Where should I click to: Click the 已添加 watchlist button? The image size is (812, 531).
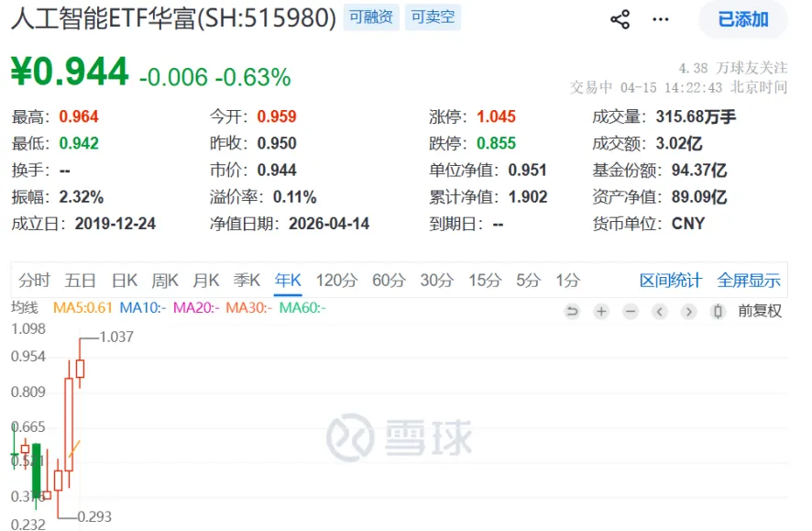point(743,19)
